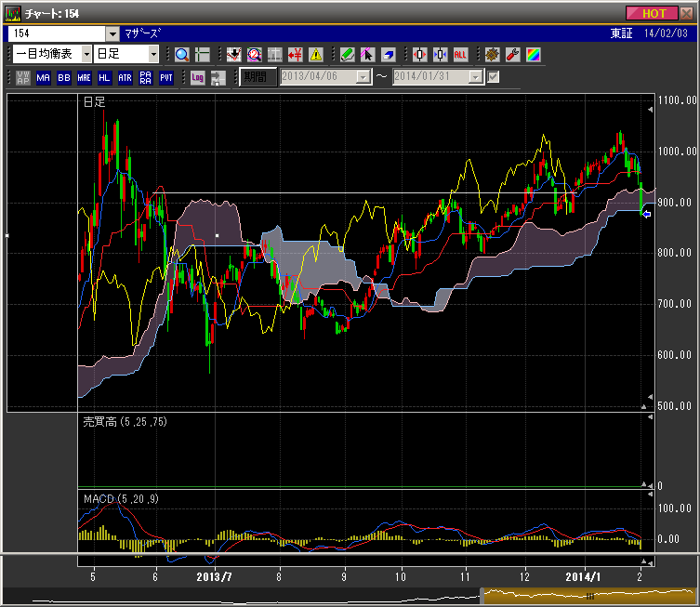Toggle the MA moving average indicator
This screenshot has width=700, height=607.
pyautogui.click(x=44, y=77)
